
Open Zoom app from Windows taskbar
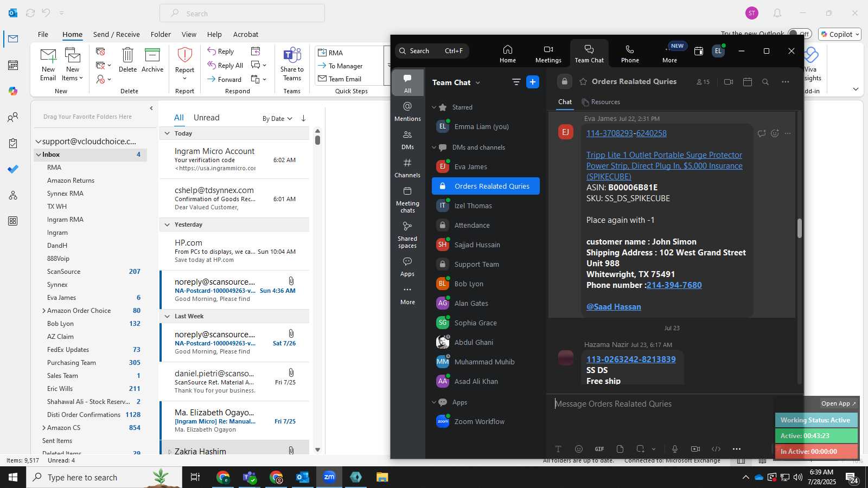tap(329, 477)
